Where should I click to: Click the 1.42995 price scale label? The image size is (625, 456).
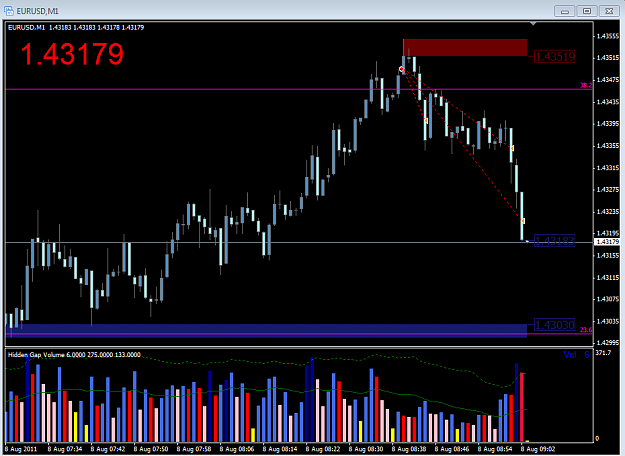click(608, 343)
